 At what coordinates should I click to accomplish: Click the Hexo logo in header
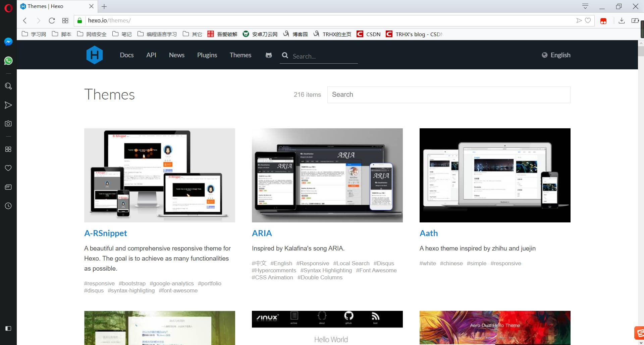[x=95, y=55]
